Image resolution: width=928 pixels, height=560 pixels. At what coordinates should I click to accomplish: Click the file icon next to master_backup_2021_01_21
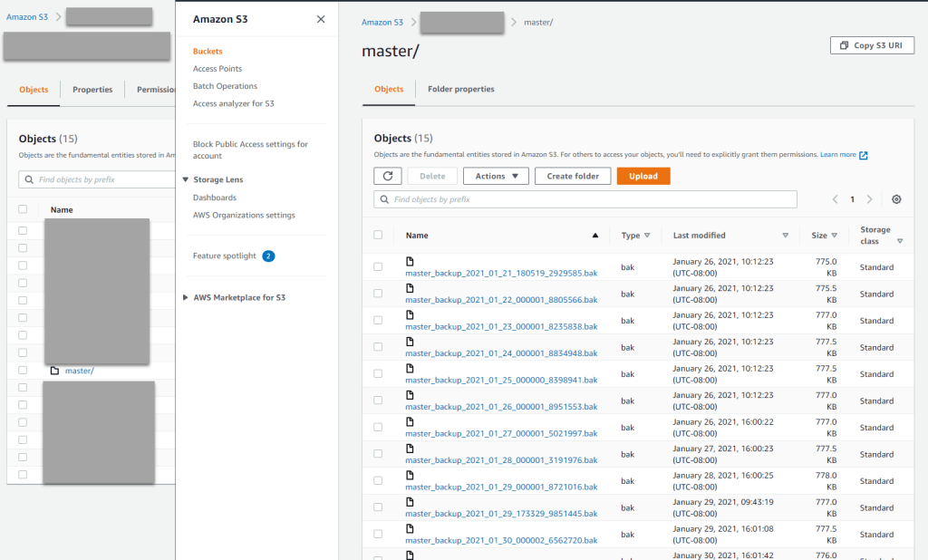pyautogui.click(x=410, y=262)
